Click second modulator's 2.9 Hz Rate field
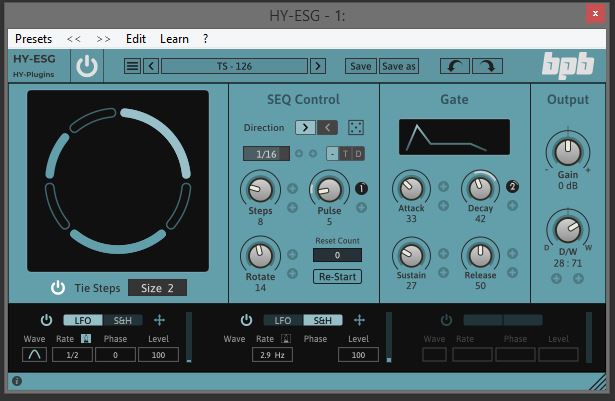 coord(272,355)
